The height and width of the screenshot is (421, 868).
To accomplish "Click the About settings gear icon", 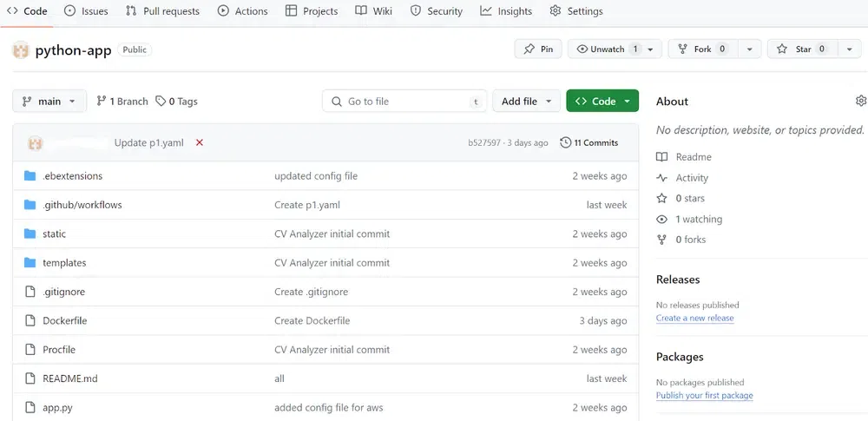I will (x=860, y=101).
